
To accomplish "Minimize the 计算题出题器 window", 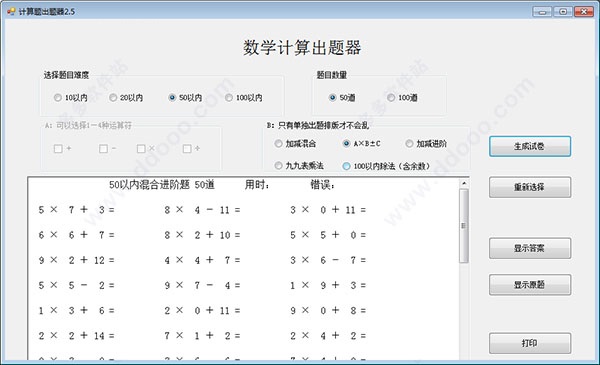I will click(x=542, y=12).
